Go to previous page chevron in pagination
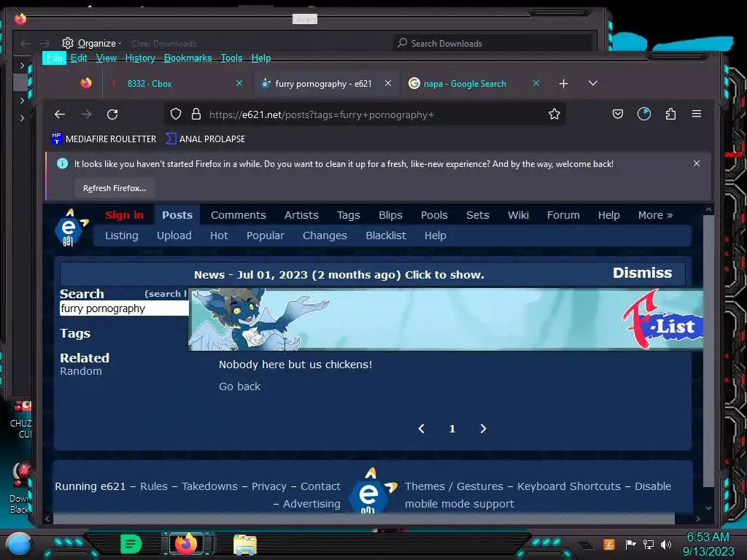The image size is (747, 560). [421, 429]
